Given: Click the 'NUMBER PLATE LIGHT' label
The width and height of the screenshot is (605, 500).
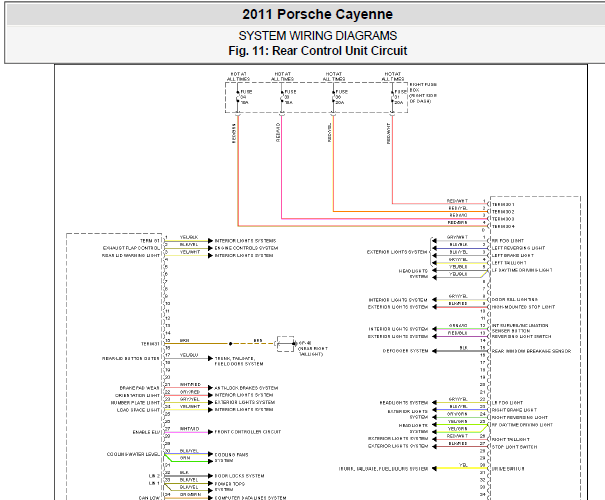Looking at the screenshot, I should point(135,403).
